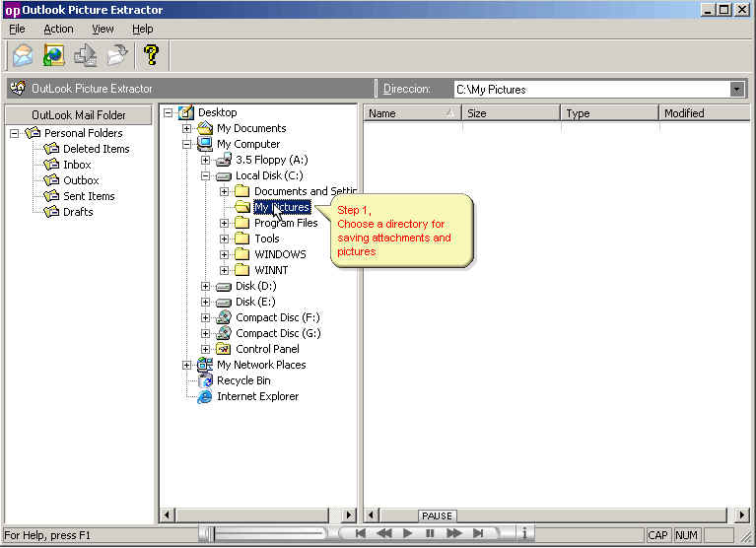
Task: Open the View menu
Action: [103, 30]
